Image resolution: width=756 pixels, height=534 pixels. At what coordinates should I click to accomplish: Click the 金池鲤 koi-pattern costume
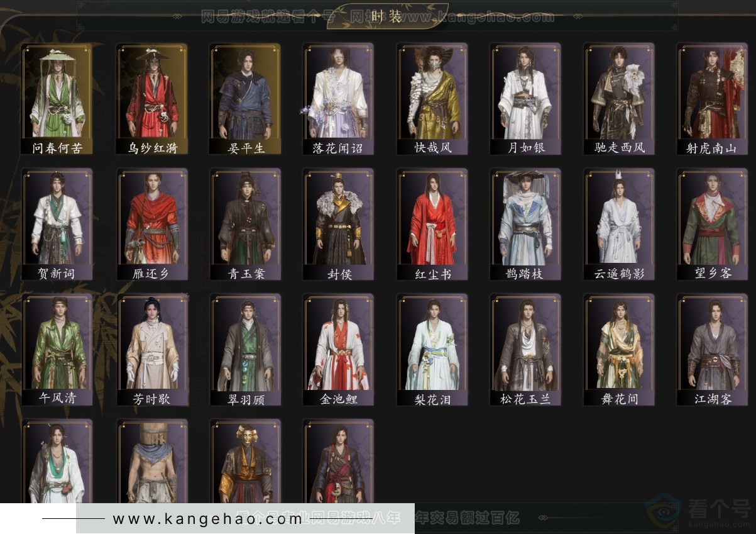[x=338, y=348]
